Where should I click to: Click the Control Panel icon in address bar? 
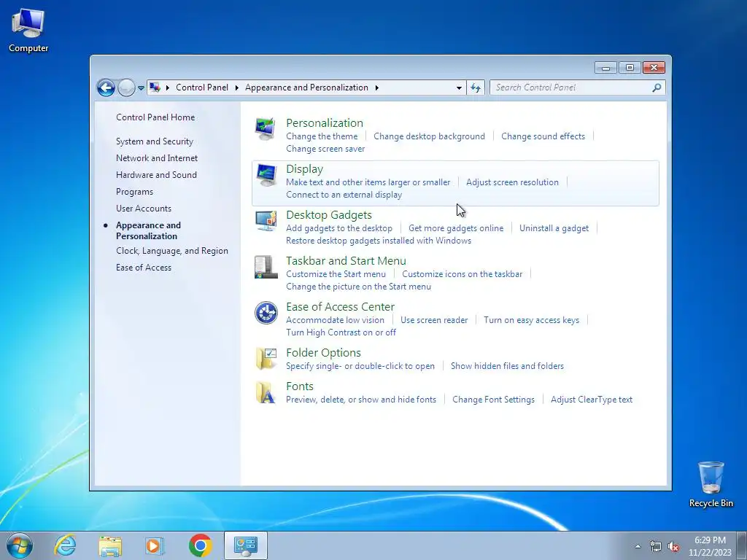click(155, 87)
